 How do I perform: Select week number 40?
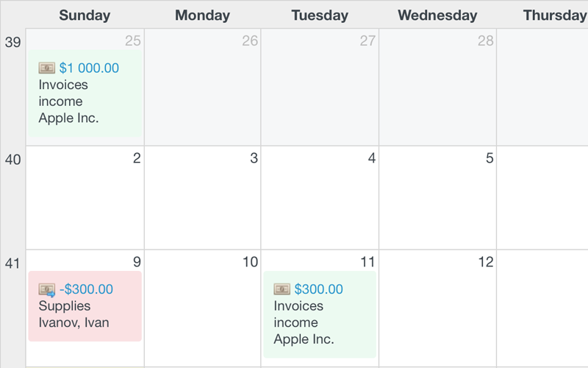tap(12, 160)
